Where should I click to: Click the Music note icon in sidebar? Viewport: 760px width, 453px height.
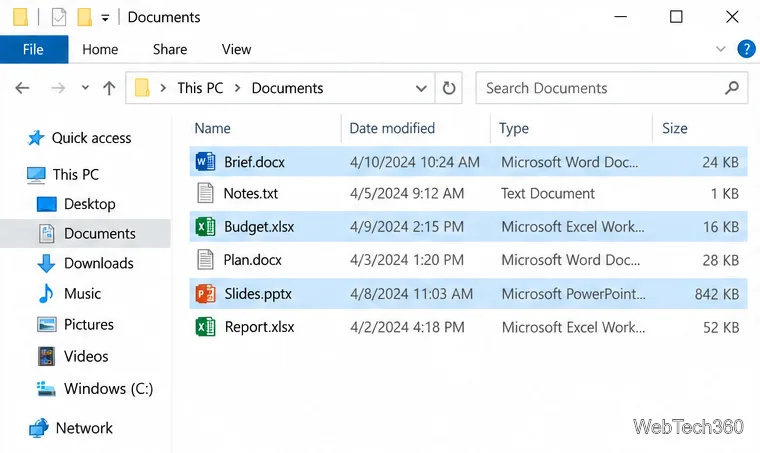pos(46,293)
